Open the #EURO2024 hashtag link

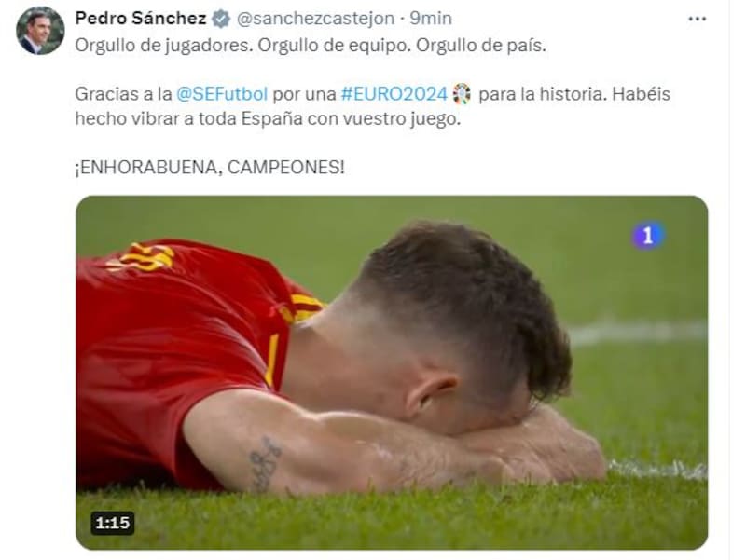tap(394, 94)
